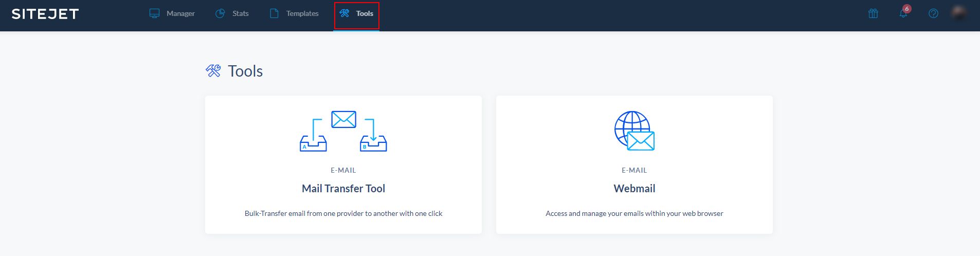Open the Webmail title
Viewport: 980px width, 256px height.
634,189
